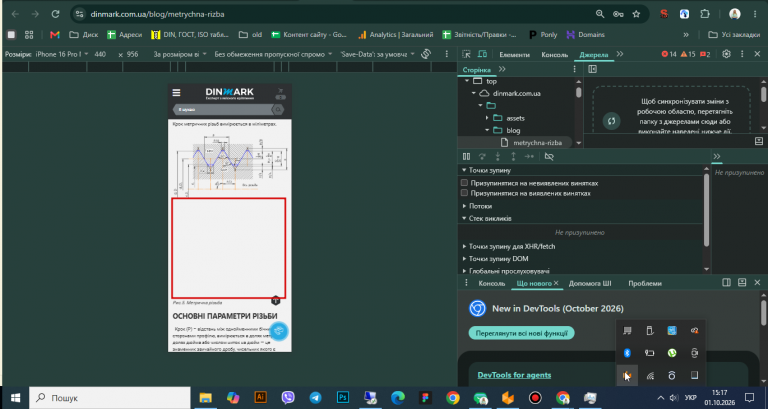Open the Problems tab in the drawer
768x409 pixels.
coord(645,283)
